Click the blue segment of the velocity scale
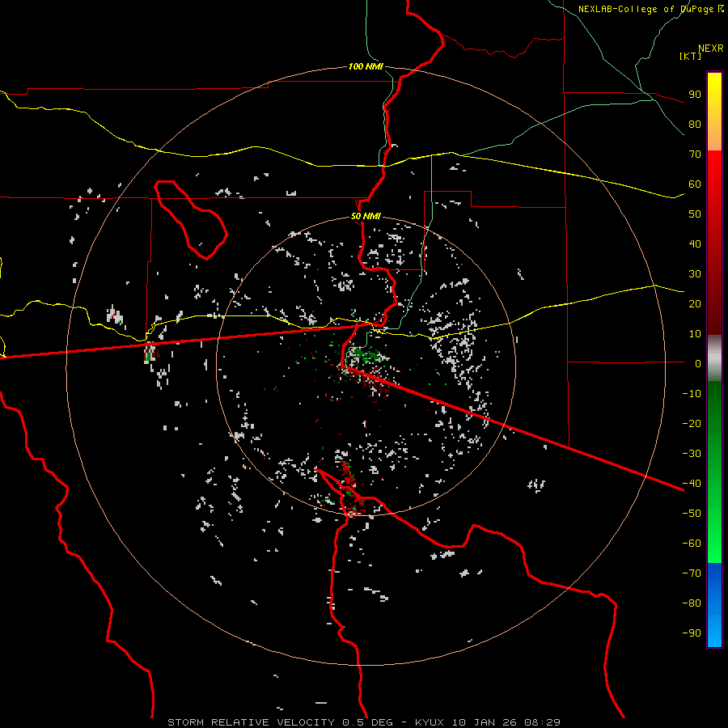 (x=714, y=605)
